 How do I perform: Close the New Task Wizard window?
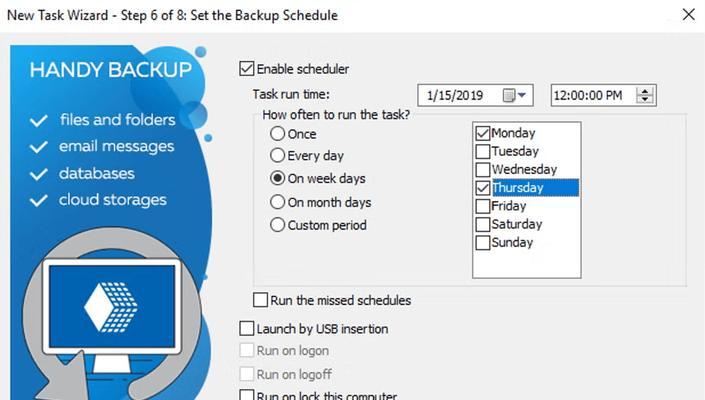688,15
